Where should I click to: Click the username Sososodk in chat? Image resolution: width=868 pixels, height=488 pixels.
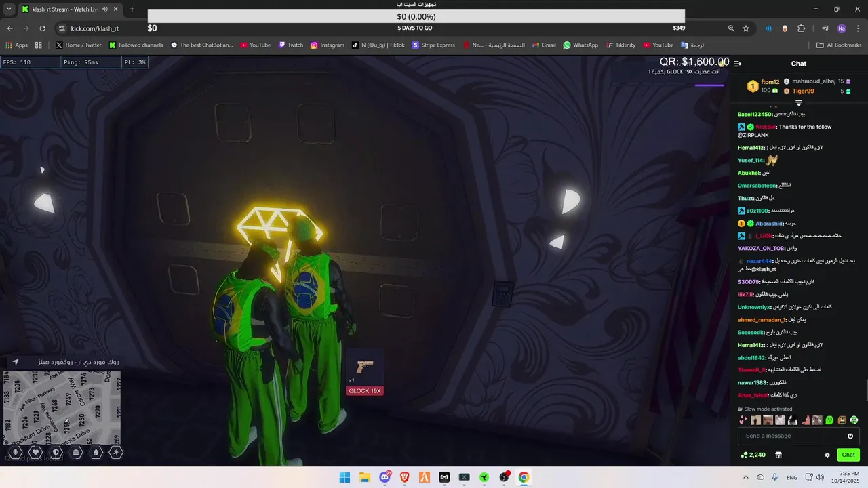(x=751, y=332)
